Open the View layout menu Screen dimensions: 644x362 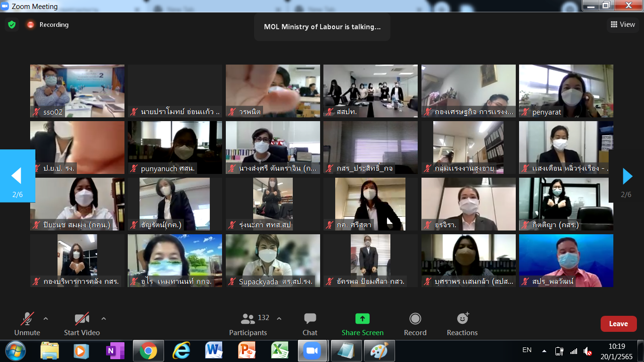pyautogui.click(x=622, y=25)
